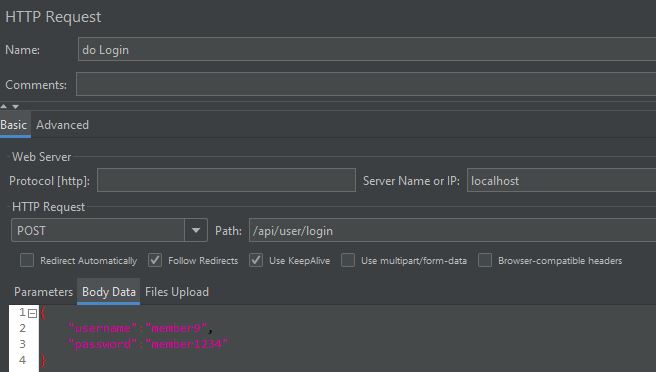Viewport: 656px width, 372px height.
Task: Open the Parameters tab
Action: coord(44,292)
